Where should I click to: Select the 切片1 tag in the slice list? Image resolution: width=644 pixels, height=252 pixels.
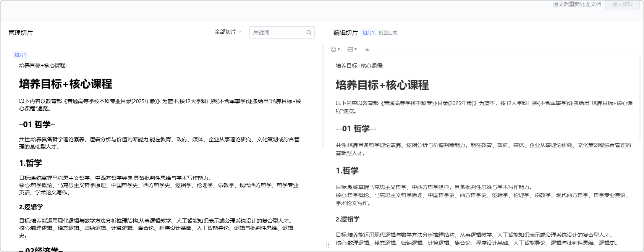(20, 55)
